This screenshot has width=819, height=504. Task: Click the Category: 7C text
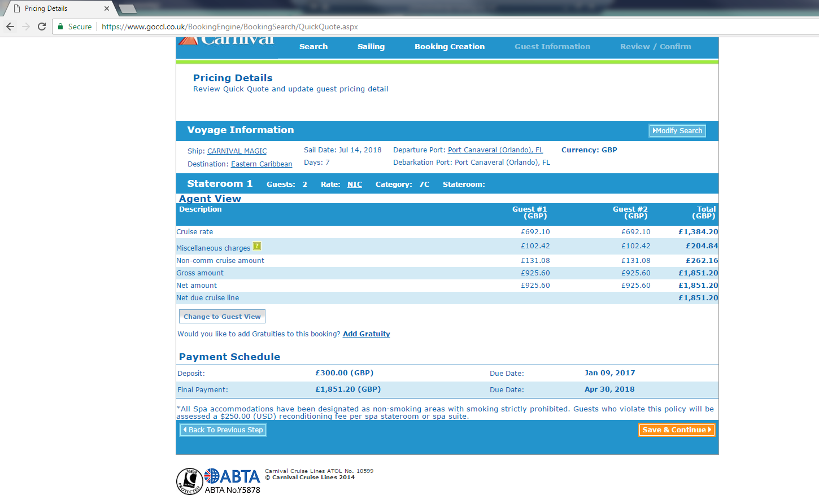tap(403, 185)
